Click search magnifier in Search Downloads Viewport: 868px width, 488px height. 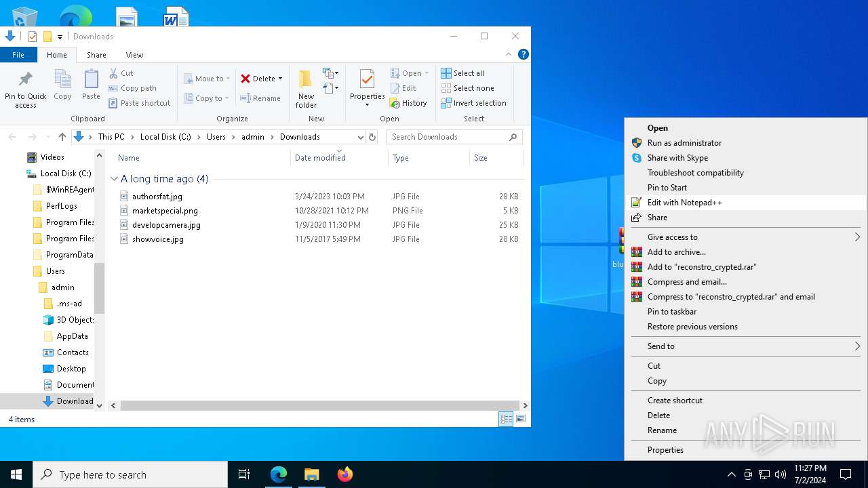(513, 137)
